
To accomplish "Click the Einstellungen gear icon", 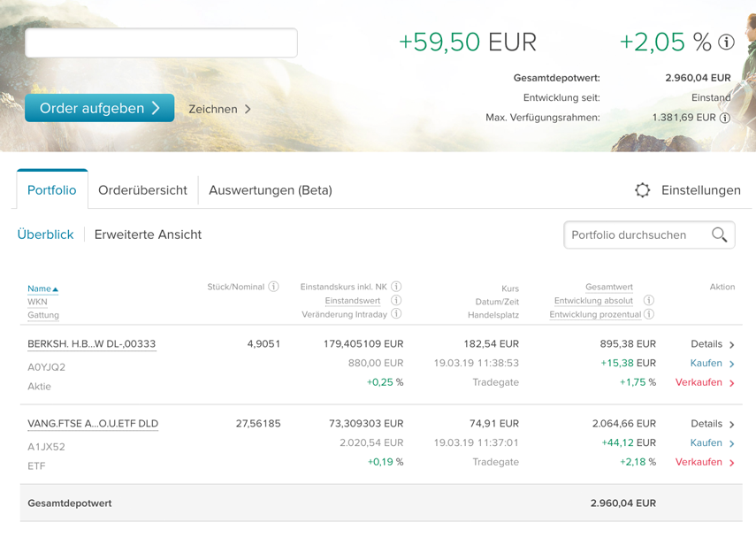I will (643, 190).
